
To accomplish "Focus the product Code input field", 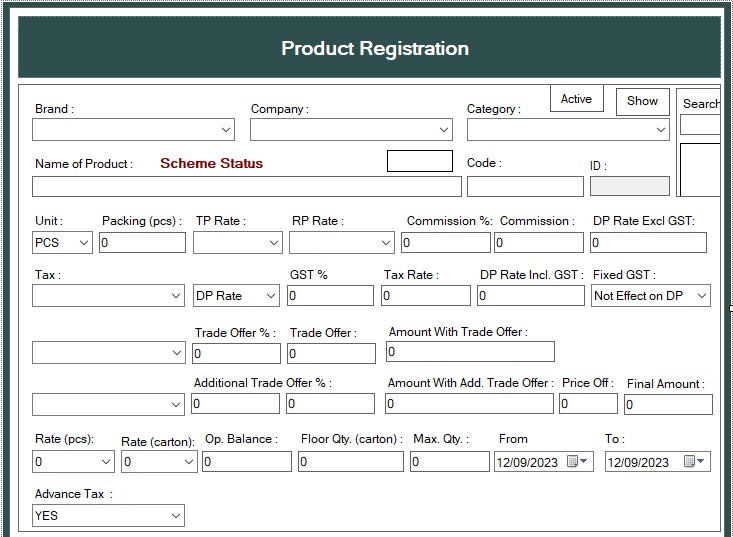I will coord(524,186).
